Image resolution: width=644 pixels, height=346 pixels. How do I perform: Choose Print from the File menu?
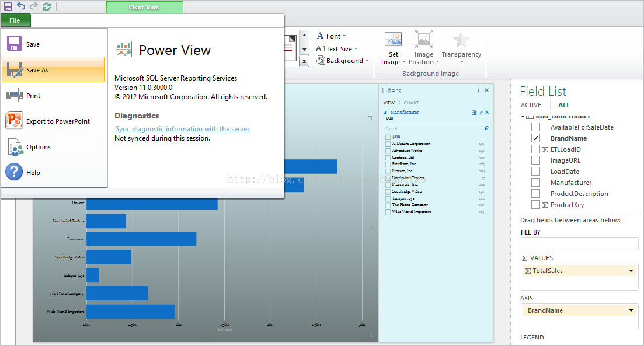tap(53, 95)
